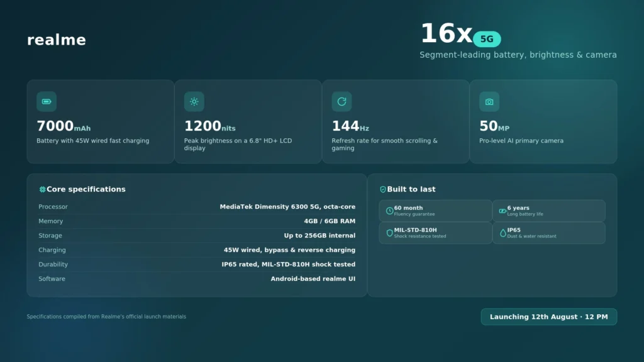Click the 'IP65' tile title
Image resolution: width=644 pixels, height=362 pixels.
[514, 230]
